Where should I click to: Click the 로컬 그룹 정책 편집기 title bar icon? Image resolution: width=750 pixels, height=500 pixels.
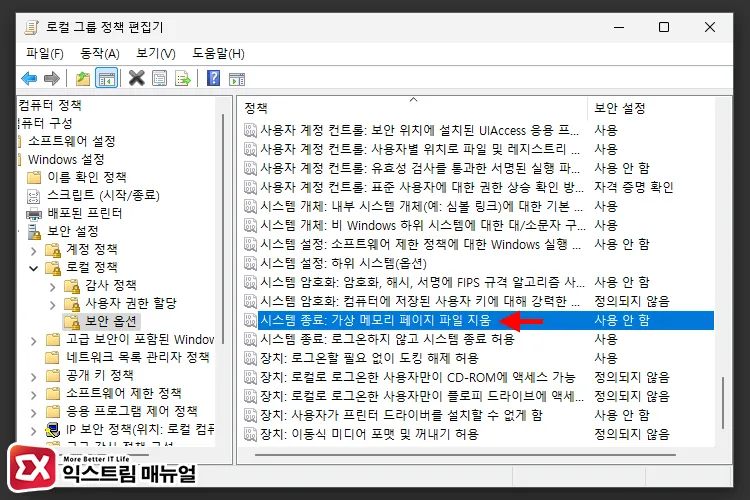click(x=32, y=27)
